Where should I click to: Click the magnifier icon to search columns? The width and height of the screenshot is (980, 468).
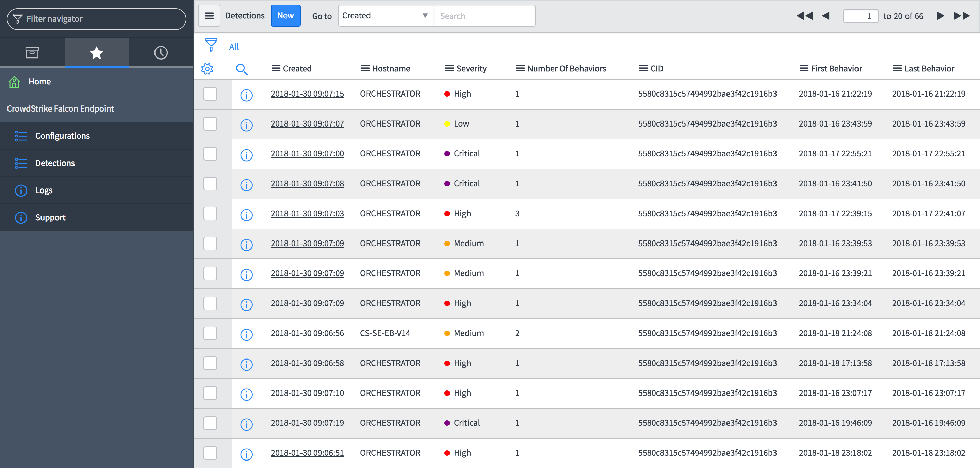[242, 69]
